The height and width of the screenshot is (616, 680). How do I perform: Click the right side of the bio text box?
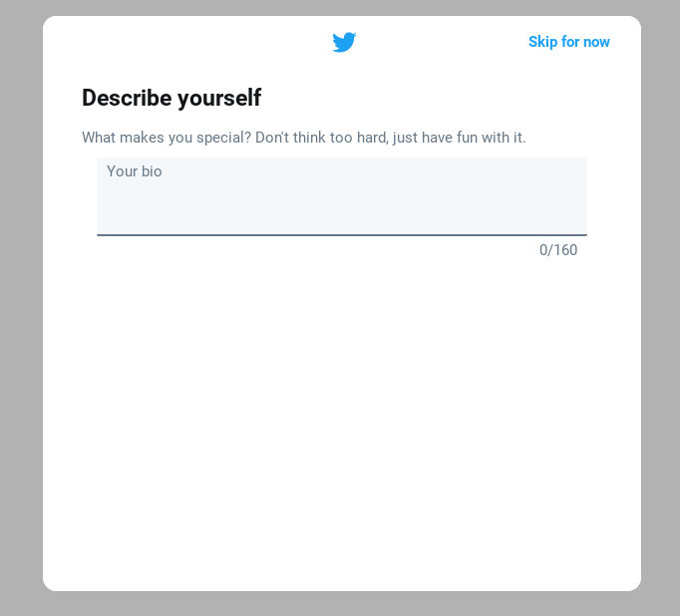pos(542,196)
